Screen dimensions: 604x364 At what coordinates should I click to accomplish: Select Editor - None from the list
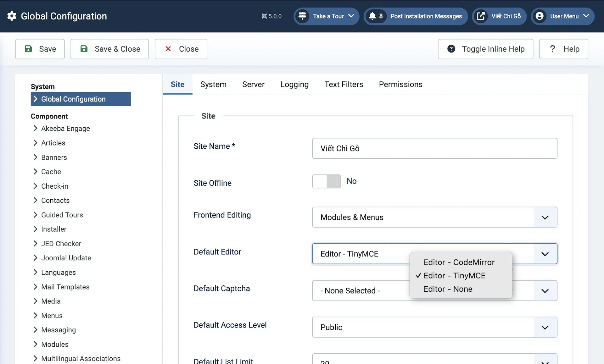tap(448, 289)
